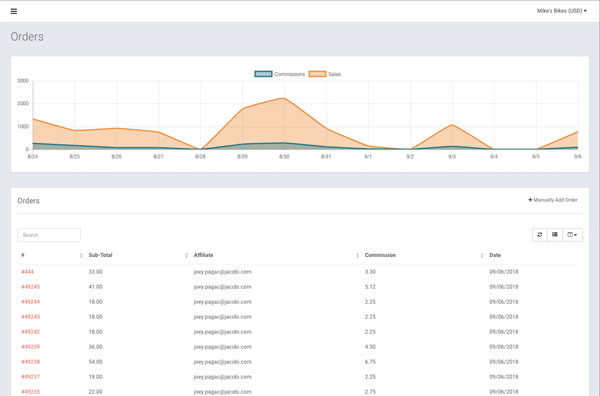
Task: Select sub-total 36.00 cell
Action: click(x=95, y=347)
